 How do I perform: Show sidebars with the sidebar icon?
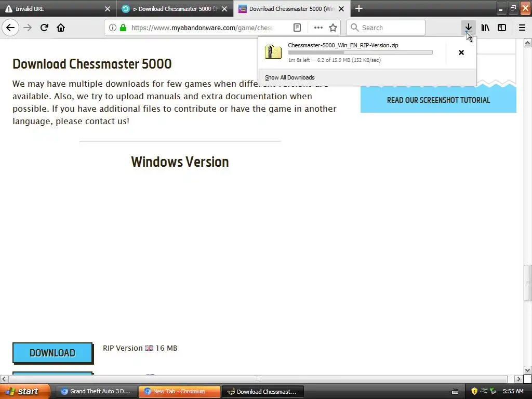pos(502,28)
